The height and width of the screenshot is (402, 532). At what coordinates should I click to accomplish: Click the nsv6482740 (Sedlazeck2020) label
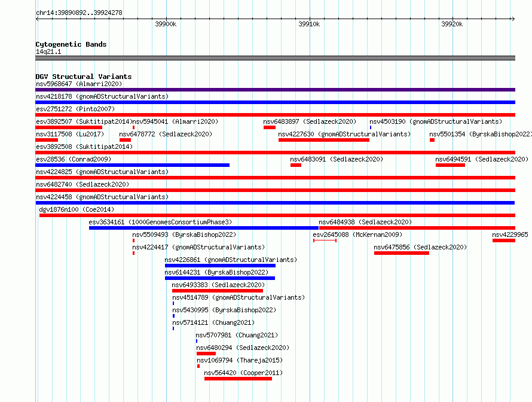(82, 184)
